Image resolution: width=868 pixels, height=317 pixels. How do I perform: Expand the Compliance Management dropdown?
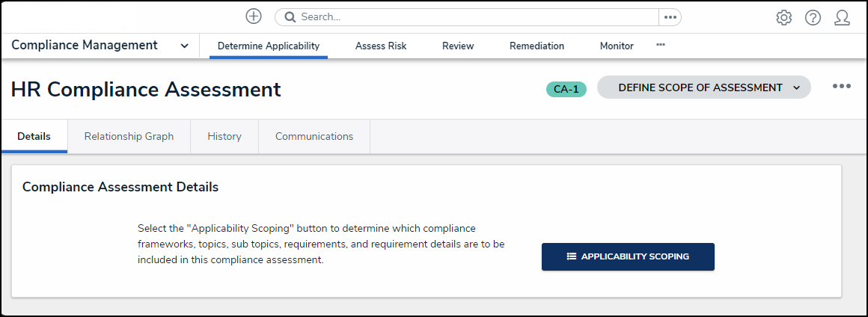click(x=184, y=46)
